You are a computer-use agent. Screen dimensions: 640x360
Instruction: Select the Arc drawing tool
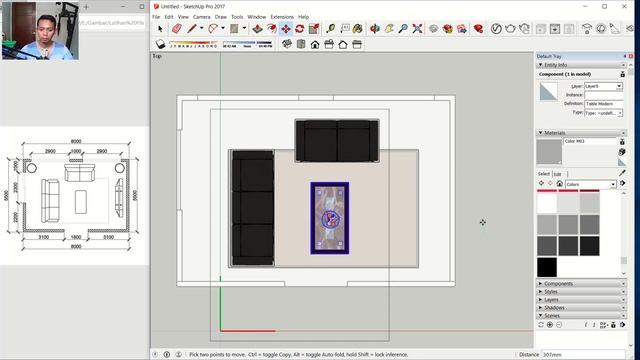[x=213, y=29]
